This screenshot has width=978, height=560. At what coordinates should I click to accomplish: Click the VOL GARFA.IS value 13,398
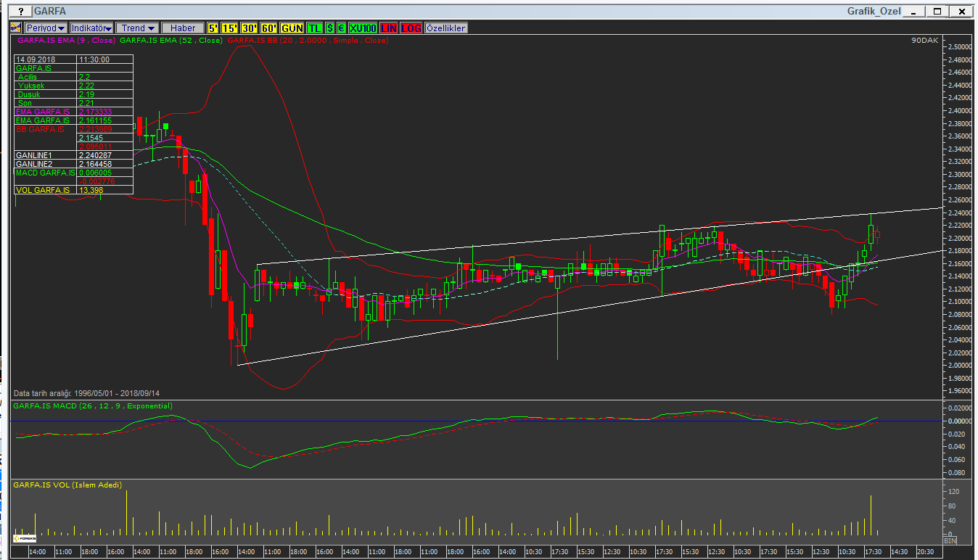pyautogui.click(x=105, y=190)
